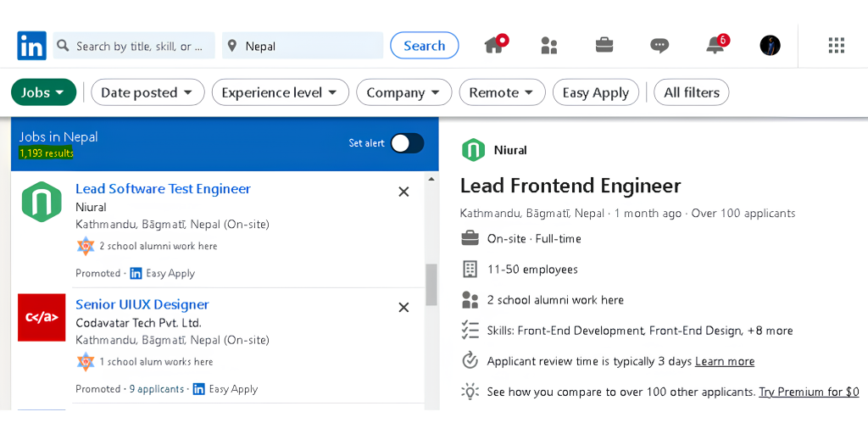Click the 1,193 results text
Screen dimensions: 868x434
pyautogui.click(x=46, y=153)
